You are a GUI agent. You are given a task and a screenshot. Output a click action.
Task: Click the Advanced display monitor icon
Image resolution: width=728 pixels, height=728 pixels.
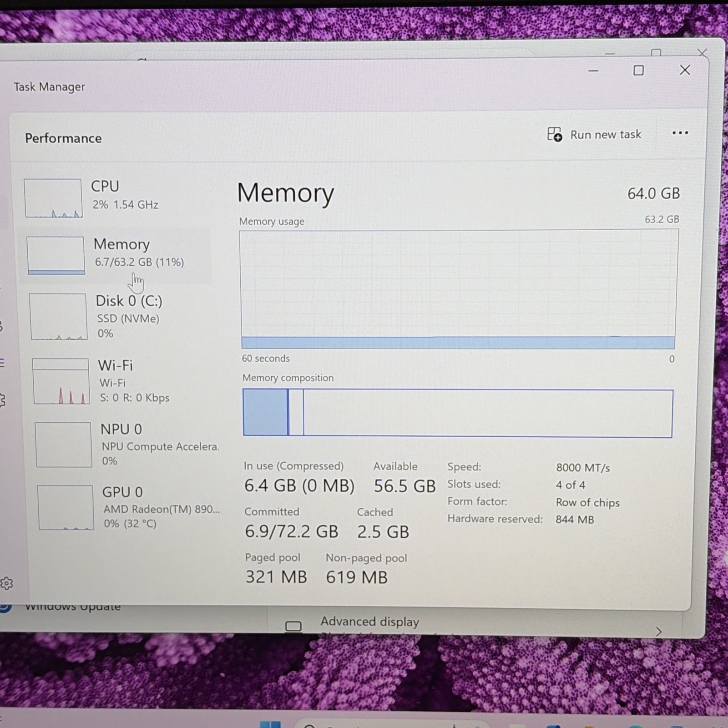pos(293,627)
